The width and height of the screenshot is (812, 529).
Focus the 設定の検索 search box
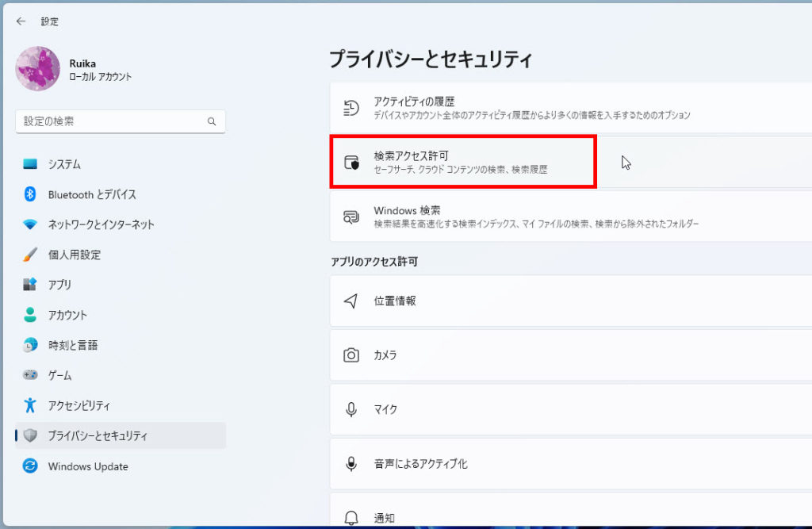(111, 121)
